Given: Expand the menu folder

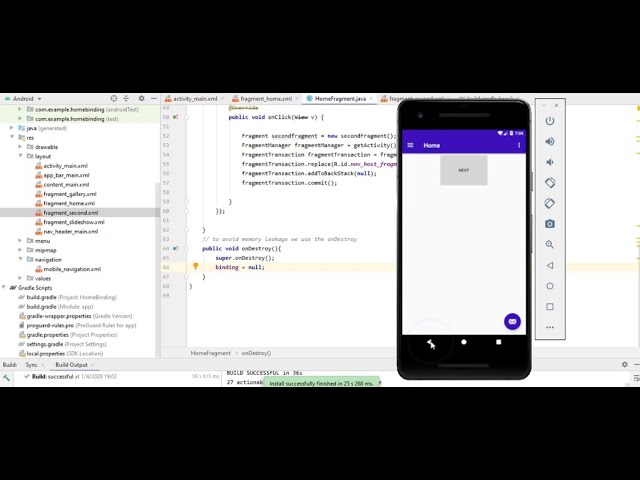Looking at the screenshot, I should click(x=20, y=240).
